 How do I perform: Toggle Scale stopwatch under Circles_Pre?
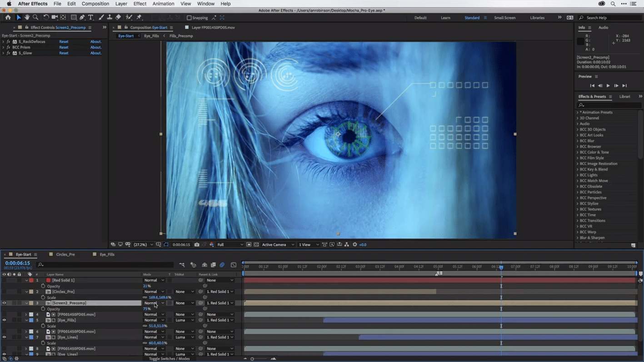coord(43,298)
